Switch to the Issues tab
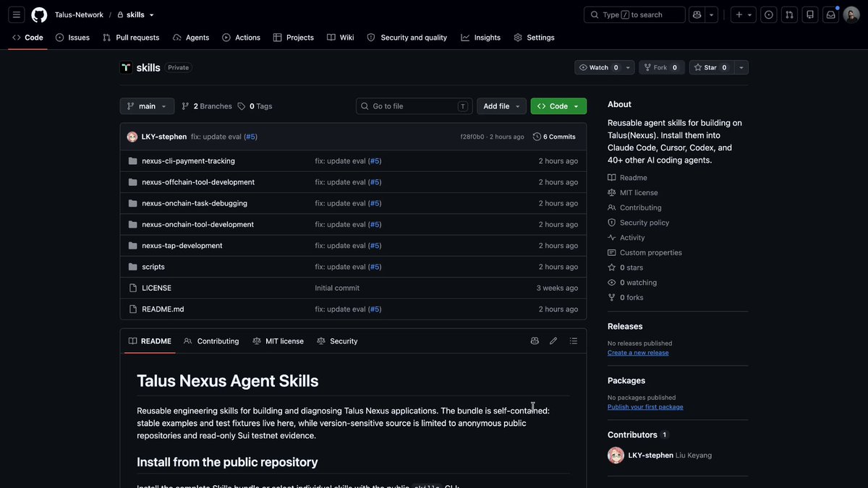The image size is (868, 488). click(x=72, y=38)
